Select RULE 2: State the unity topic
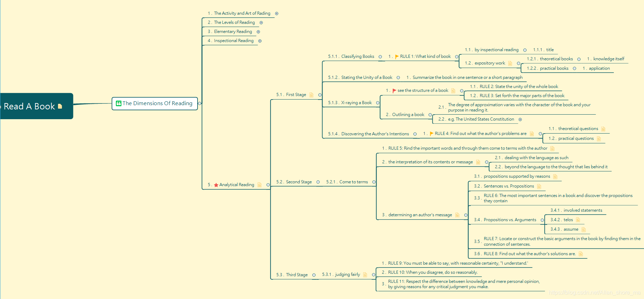 (x=514, y=87)
